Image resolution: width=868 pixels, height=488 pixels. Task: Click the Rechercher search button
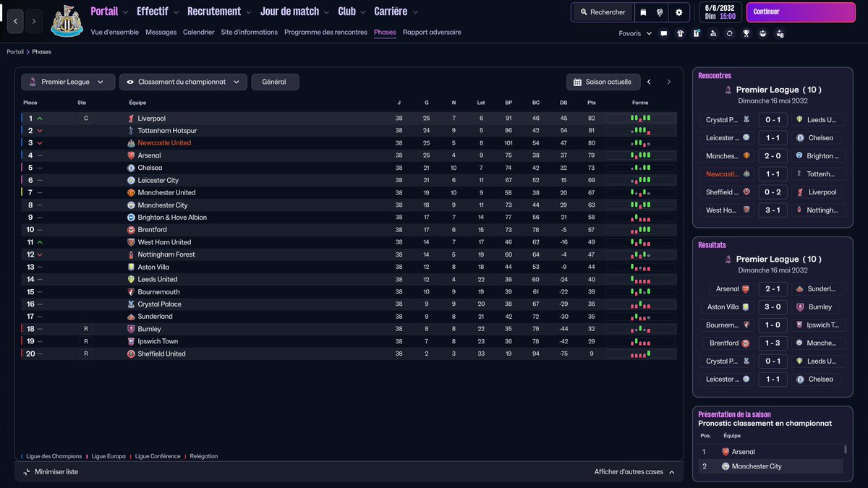(603, 12)
